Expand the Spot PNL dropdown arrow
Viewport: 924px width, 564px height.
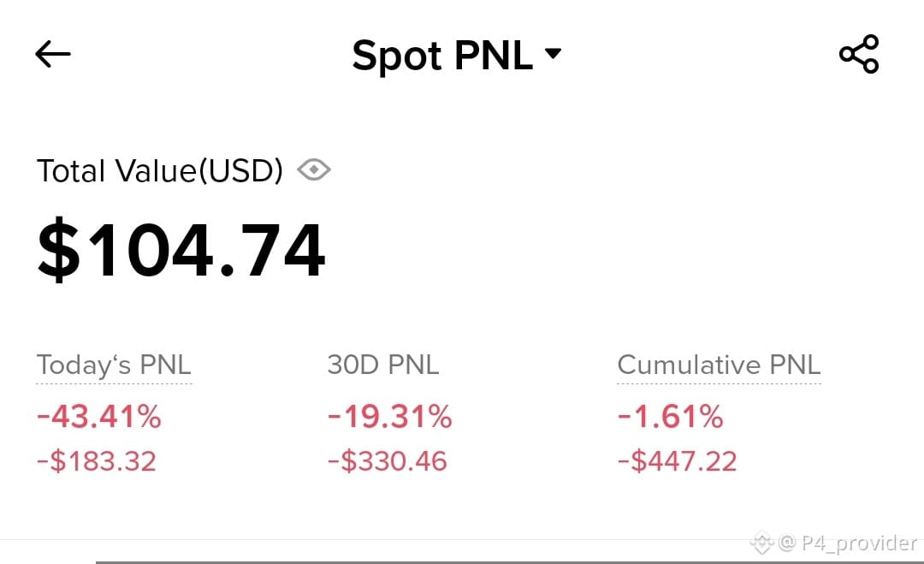click(x=553, y=54)
